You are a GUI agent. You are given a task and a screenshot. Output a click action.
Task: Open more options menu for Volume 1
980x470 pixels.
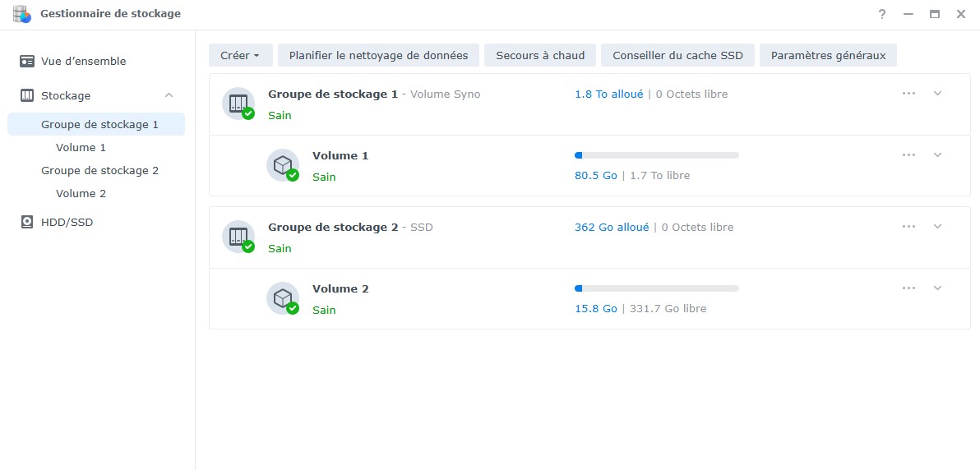(908, 155)
